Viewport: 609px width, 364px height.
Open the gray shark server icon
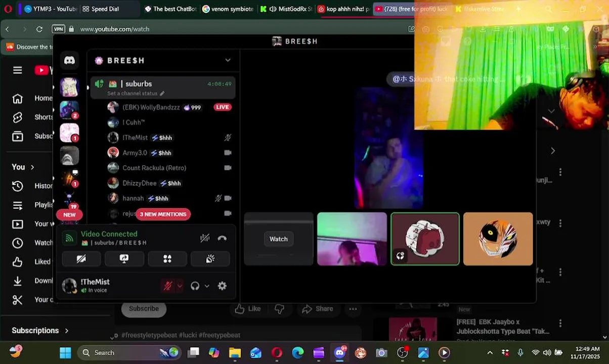pyautogui.click(x=69, y=156)
